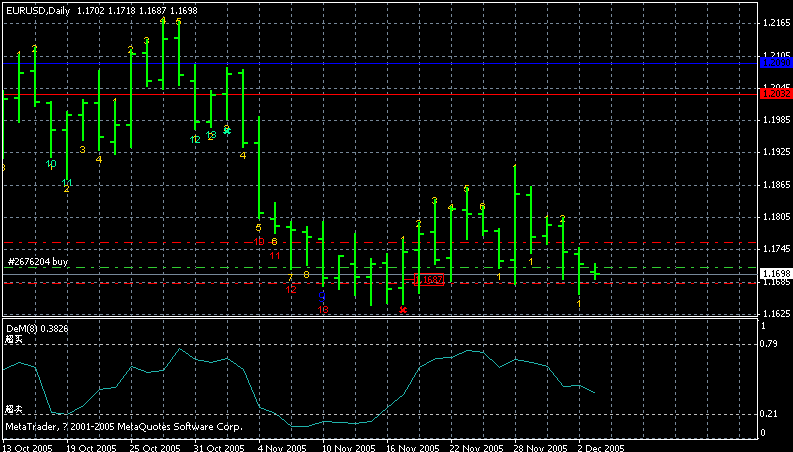Click the EURUSD,Daily chart title
This screenshot has height=452, width=793.
click(x=38, y=10)
